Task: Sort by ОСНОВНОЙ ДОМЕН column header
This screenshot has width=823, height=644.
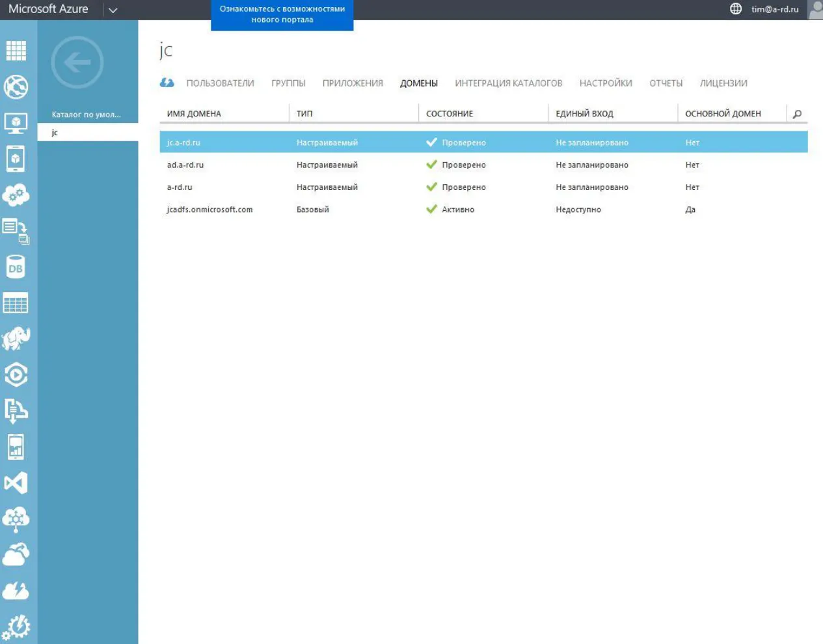Action: pyautogui.click(x=723, y=114)
